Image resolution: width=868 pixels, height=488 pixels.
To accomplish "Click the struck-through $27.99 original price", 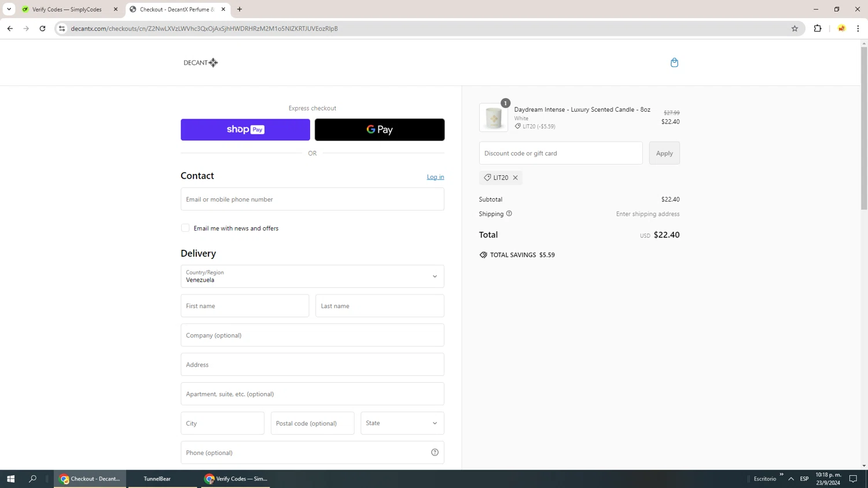I will [672, 113].
